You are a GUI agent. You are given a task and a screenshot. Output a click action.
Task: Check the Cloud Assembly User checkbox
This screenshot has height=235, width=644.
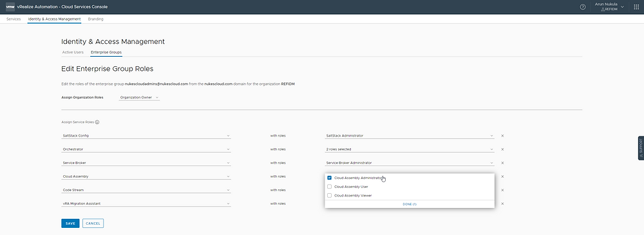pyautogui.click(x=329, y=187)
